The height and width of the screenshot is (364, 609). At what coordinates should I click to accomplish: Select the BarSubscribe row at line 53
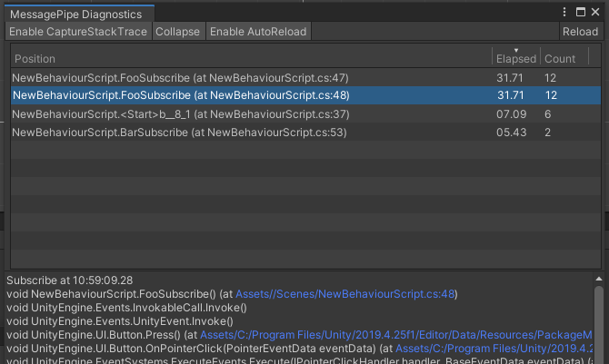(x=180, y=133)
